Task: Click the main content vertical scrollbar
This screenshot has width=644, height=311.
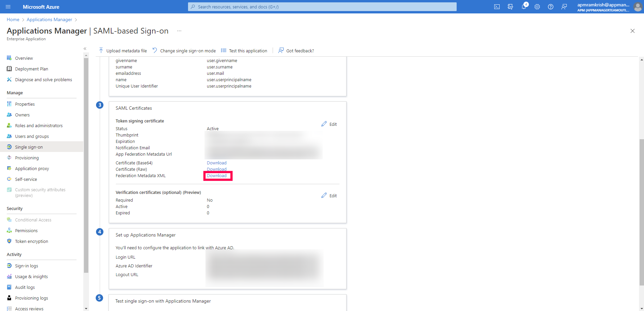Action: pyautogui.click(x=642, y=213)
